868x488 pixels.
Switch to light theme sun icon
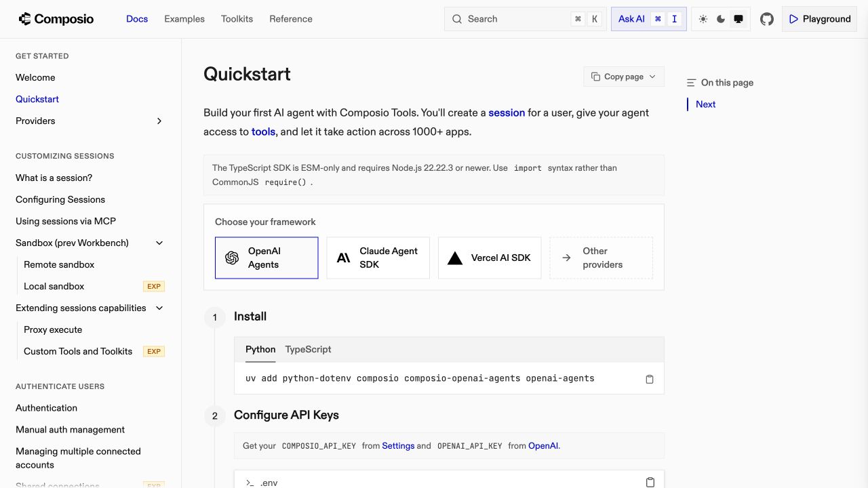[703, 19]
